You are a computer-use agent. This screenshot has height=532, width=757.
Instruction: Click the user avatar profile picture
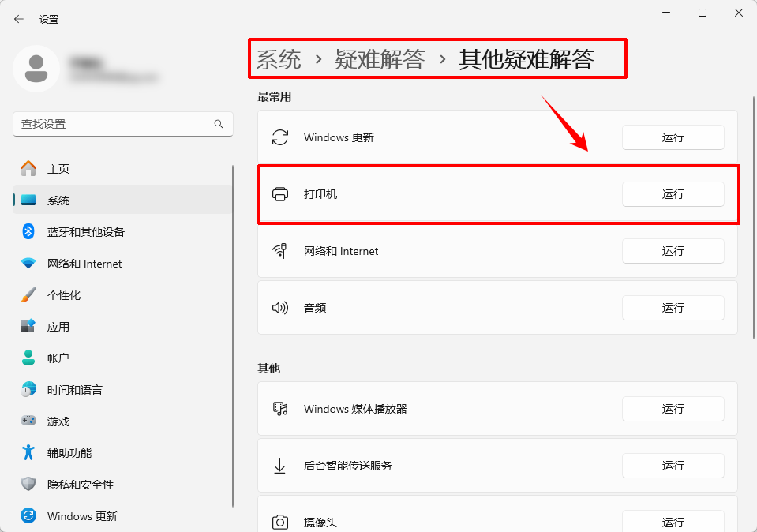click(36, 69)
